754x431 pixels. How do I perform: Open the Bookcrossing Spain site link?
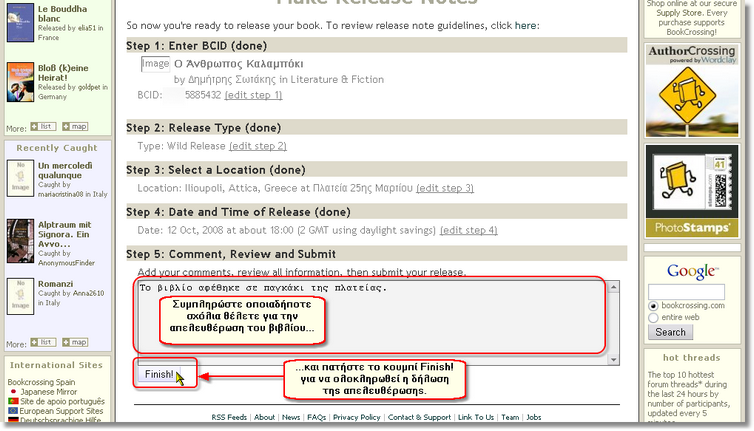[x=44, y=382]
